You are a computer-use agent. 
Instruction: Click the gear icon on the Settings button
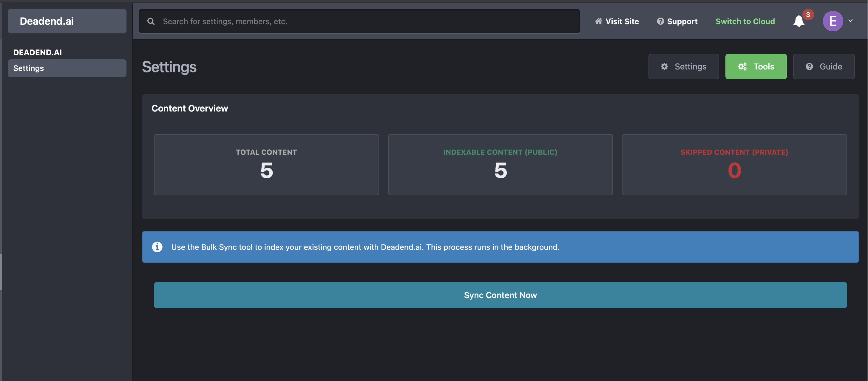tap(664, 66)
